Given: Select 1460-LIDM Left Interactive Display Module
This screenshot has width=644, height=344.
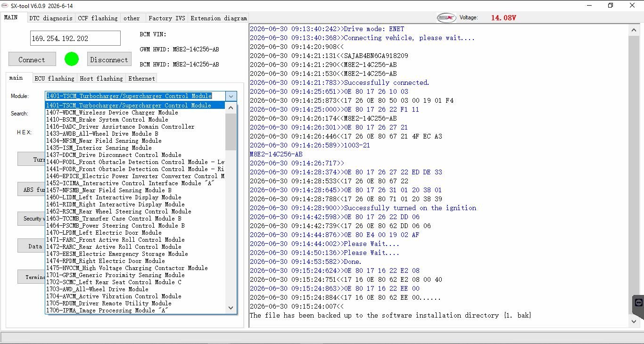Looking at the screenshot, I should coord(135,197).
